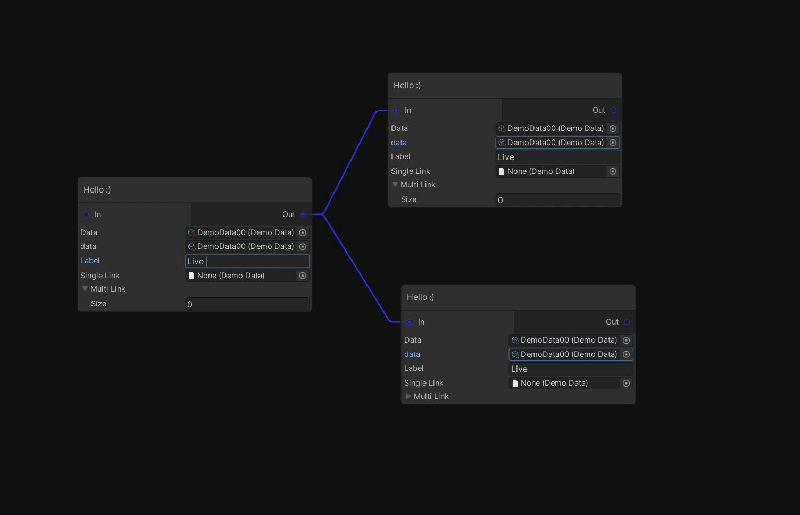This screenshot has width=800, height=515.
Task: Click the Out port of the bottom-right node
Action: pyautogui.click(x=627, y=322)
